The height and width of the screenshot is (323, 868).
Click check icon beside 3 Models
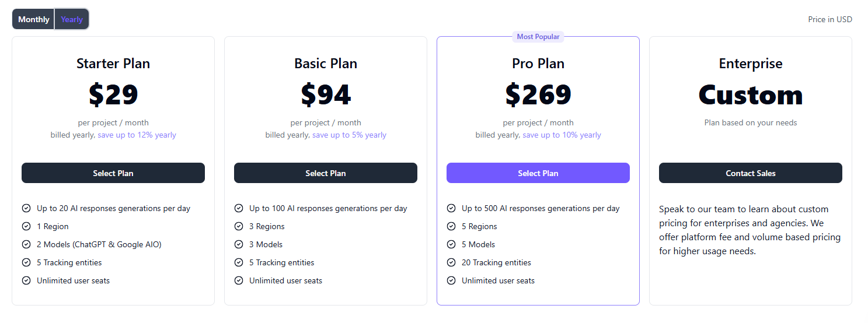[239, 244]
